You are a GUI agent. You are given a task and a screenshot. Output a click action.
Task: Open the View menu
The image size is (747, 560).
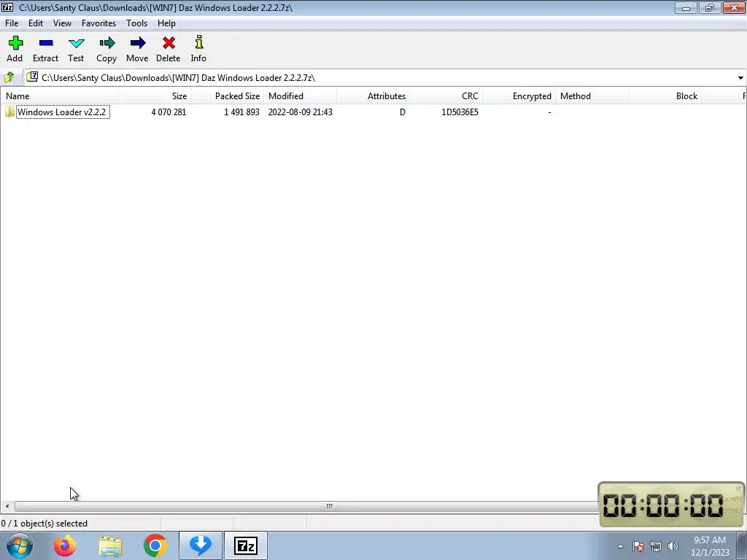pyautogui.click(x=63, y=23)
